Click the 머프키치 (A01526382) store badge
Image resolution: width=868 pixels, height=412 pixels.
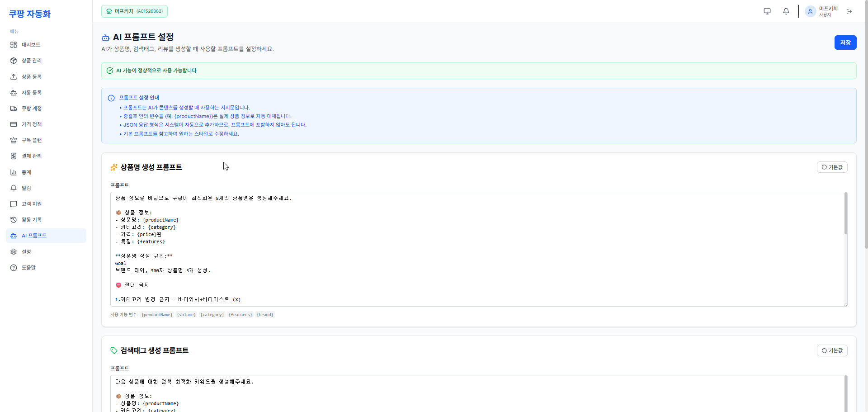pos(134,11)
